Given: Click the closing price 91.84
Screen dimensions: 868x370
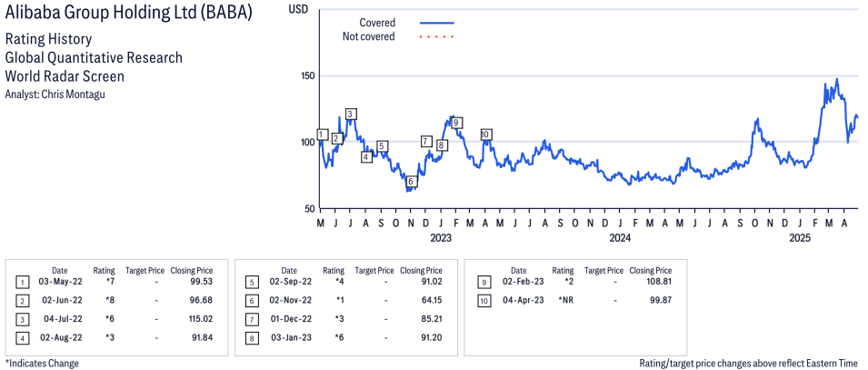Looking at the screenshot, I should (x=202, y=337).
